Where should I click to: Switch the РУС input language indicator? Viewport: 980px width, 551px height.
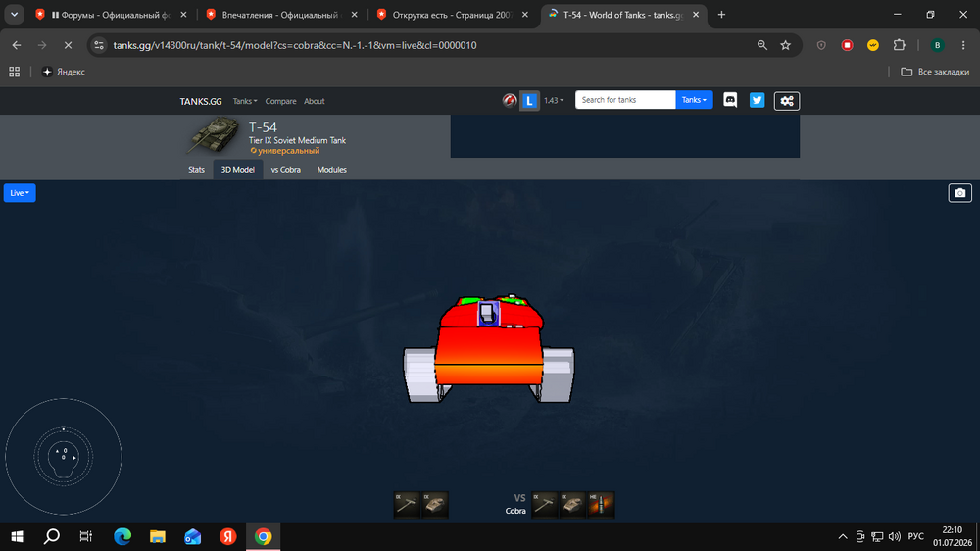tap(915, 536)
